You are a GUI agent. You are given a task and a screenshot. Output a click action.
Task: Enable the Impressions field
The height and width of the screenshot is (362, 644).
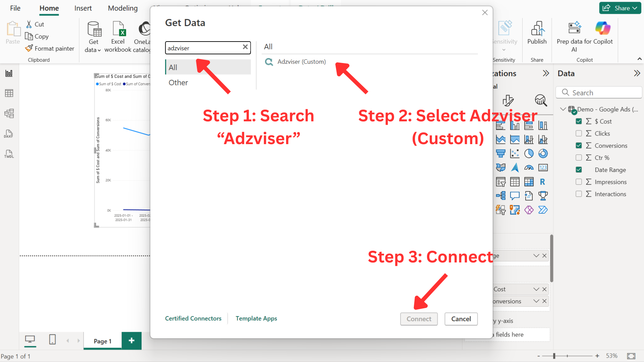(579, 182)
